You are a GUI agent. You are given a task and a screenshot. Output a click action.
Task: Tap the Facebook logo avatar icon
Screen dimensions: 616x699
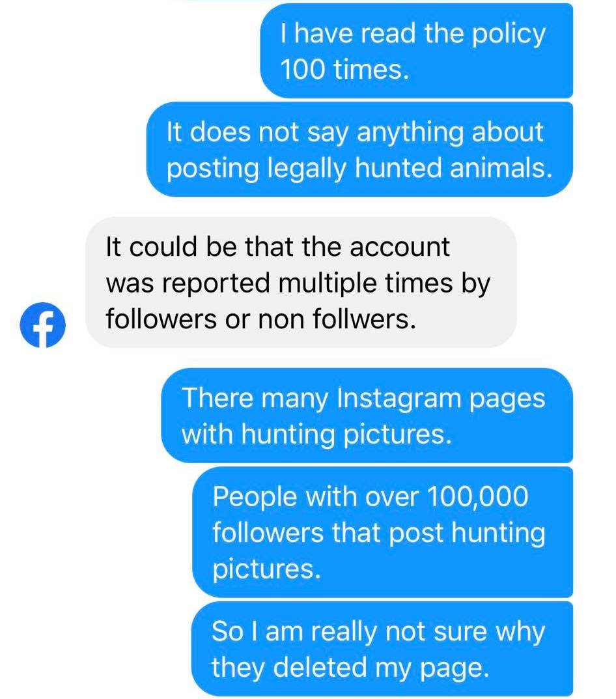(43, 324)
